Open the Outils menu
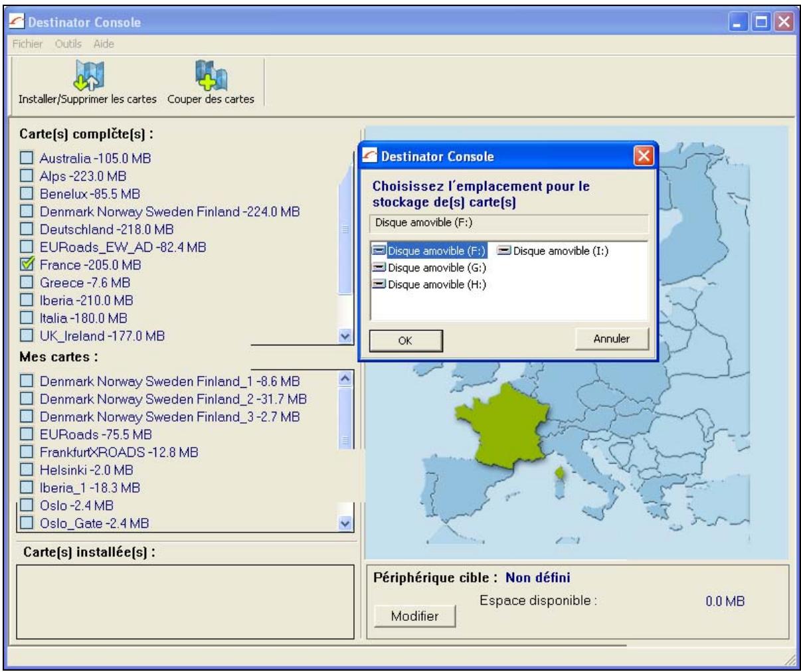 click(68, 44)
